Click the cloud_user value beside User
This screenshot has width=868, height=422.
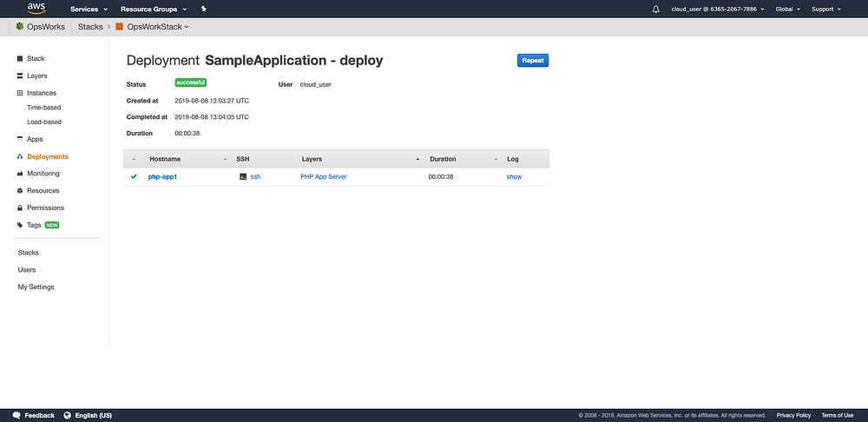point(316,85)
